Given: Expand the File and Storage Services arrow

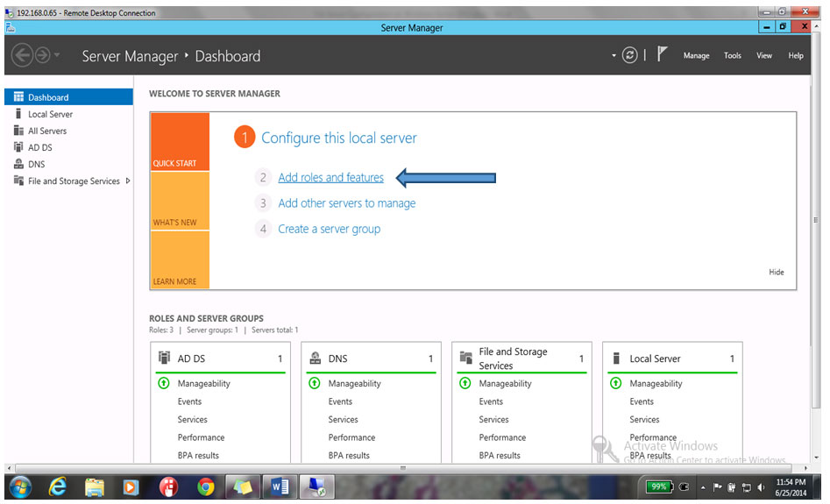Looking at the screenshot, I should [128, 181].
